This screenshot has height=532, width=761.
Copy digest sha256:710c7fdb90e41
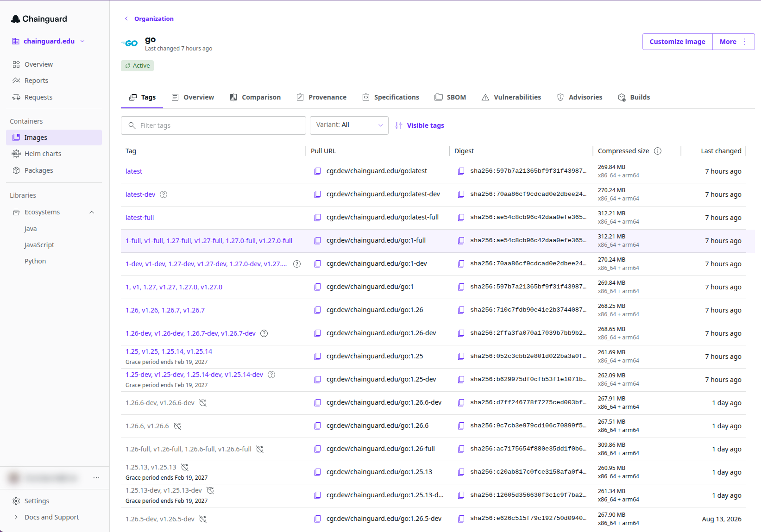461,310
